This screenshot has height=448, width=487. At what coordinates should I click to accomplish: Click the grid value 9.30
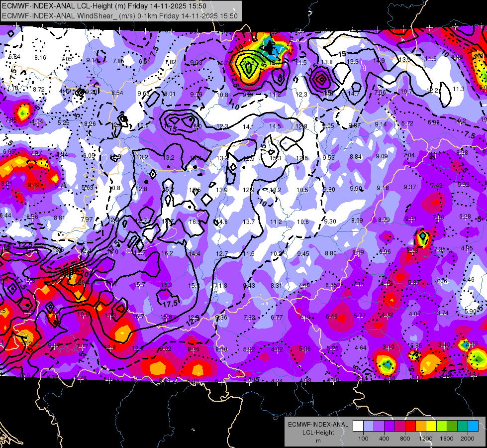click(x=330, y=222)
